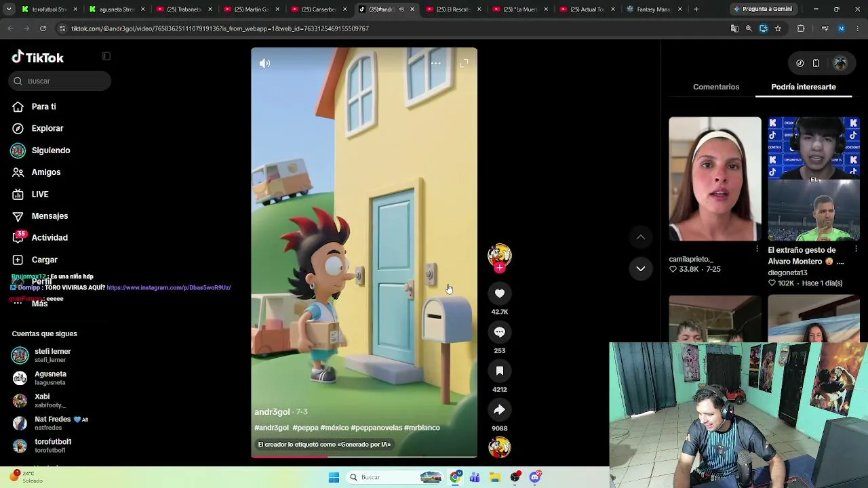Click the #méxico hashtag
This screenshot has width=868, height=488.
click(334, 428)
